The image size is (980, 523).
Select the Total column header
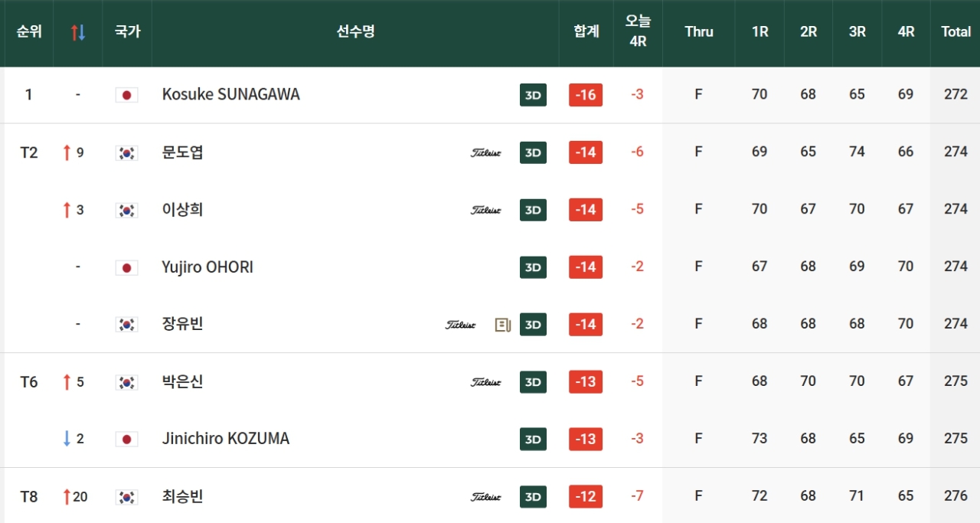pyautogui.click(x=956, y=32)
